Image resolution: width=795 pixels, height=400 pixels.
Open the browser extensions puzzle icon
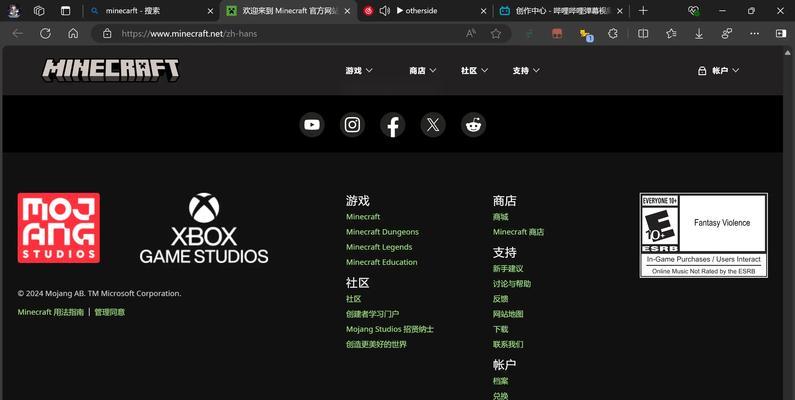coord(613,33)
